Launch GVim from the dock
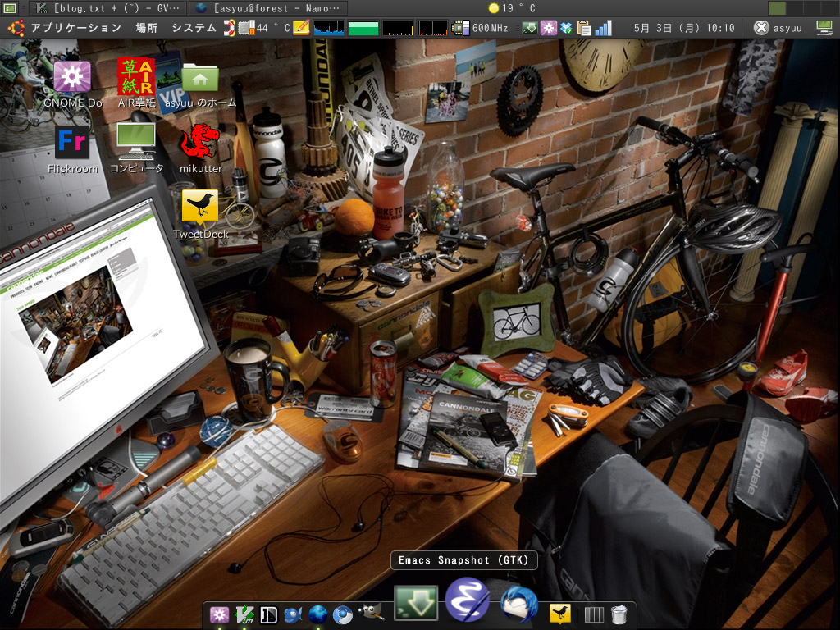Viewport: 840px width, 630px height. (244, 614)
